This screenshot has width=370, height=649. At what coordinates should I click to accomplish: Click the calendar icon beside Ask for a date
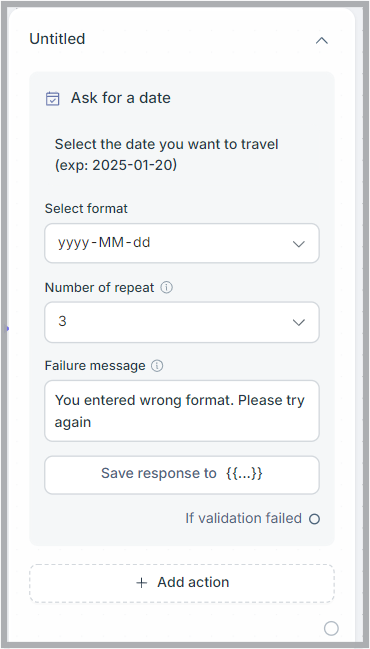point(53,99)
